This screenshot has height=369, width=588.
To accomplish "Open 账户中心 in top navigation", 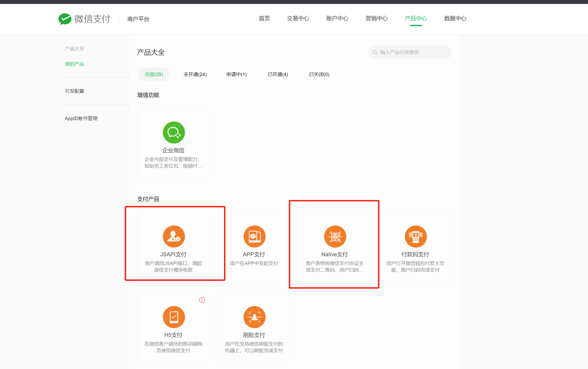I will click(337, 19).
